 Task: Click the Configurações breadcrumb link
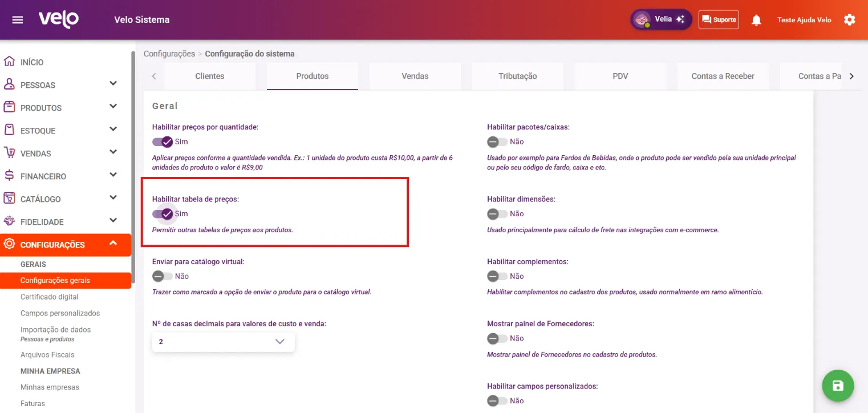pos(169,54)
